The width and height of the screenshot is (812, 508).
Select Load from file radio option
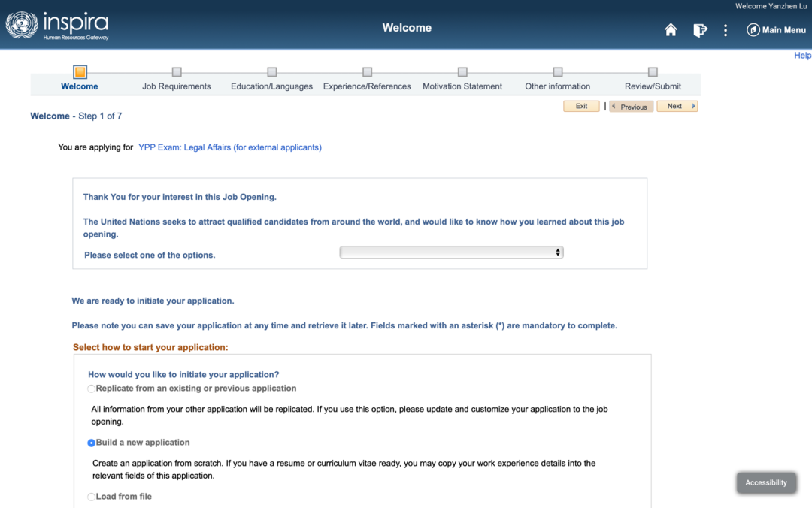(92, 497)
